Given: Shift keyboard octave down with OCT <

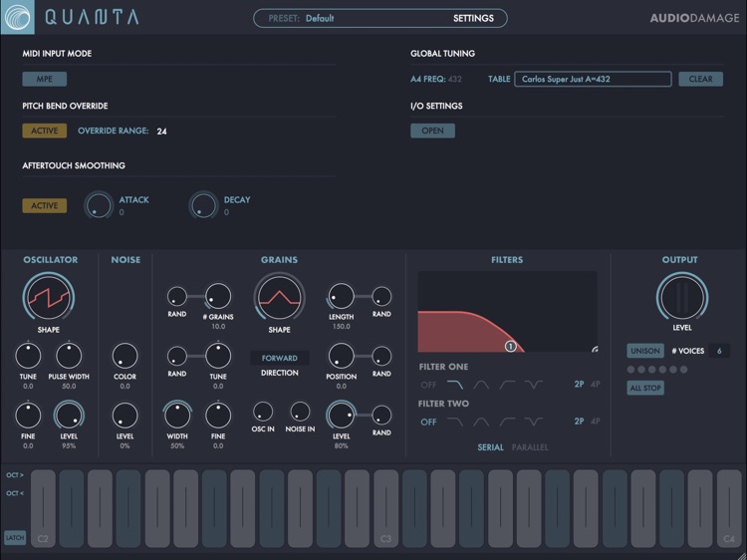Looking at the screenshot, I should point(15,493).
